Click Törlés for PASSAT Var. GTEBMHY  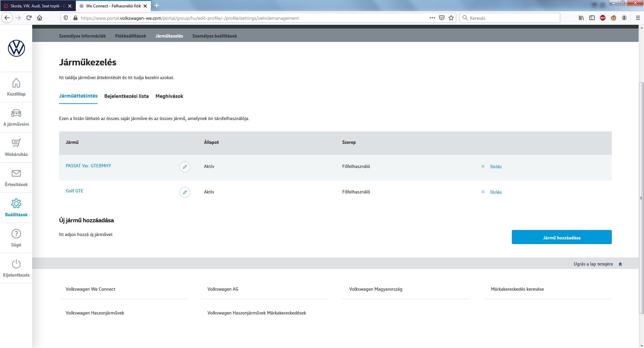(496, 167)
